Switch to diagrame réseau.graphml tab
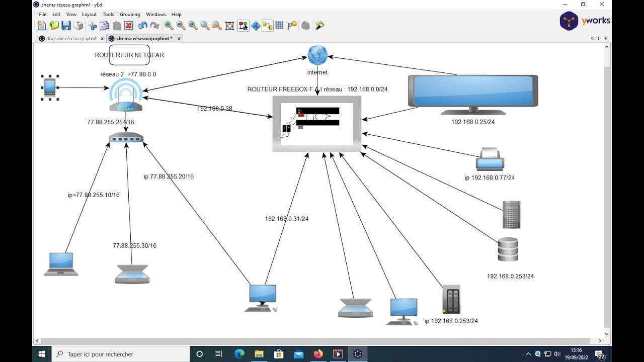The image size is (644, 362). point(71,39)
